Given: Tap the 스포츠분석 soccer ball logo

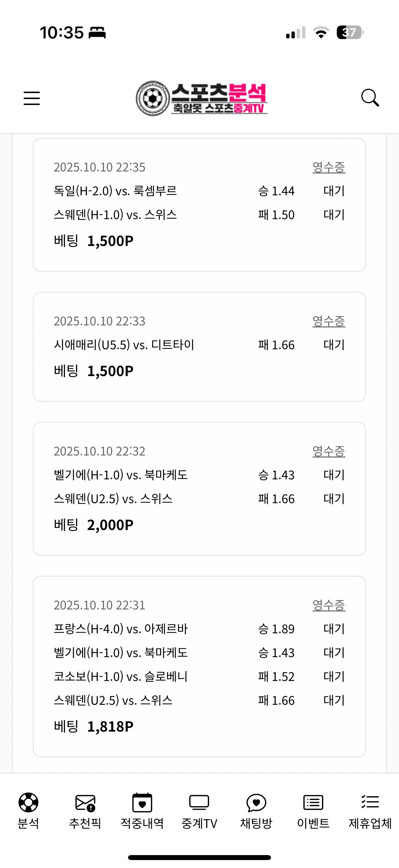Looking at the screenshot, I should tap(201, 98).
